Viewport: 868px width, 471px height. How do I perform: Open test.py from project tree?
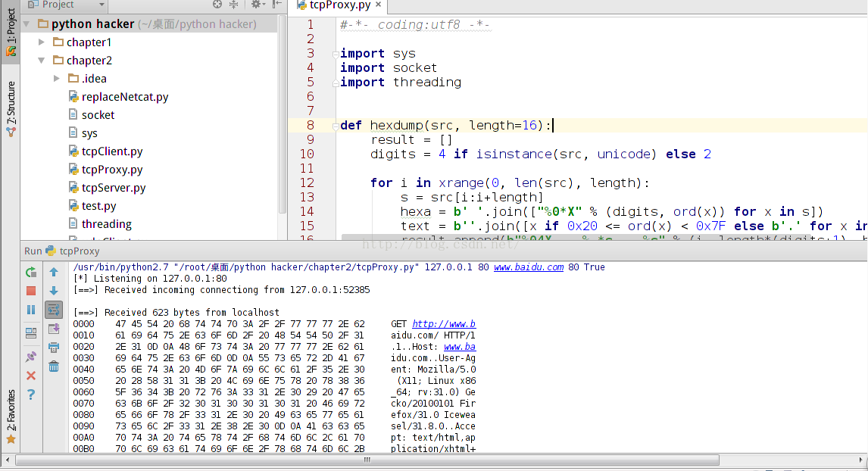pyautogui.click(x=98, y=207)
